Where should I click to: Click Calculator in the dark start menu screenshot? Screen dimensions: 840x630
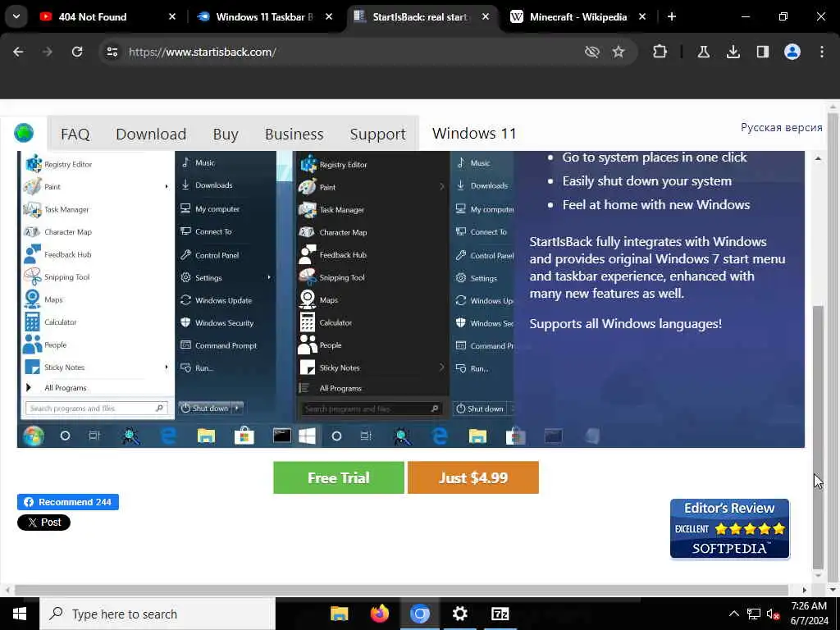(336, 322)
